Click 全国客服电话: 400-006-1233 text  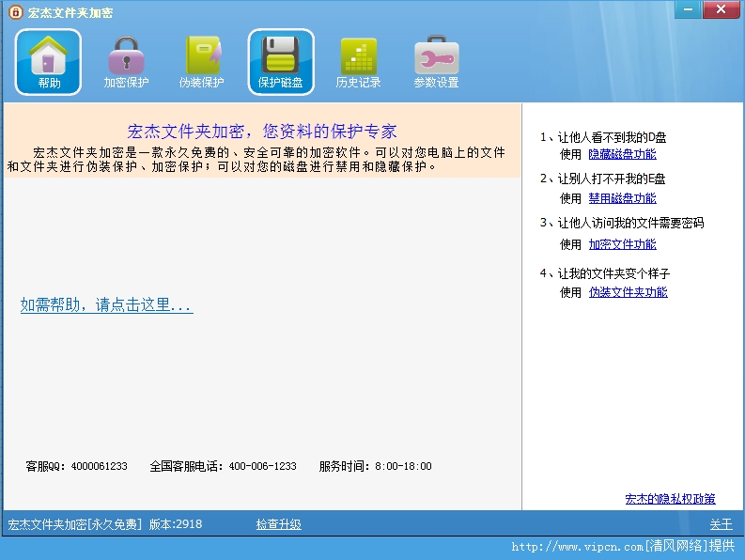pos(223,466)
